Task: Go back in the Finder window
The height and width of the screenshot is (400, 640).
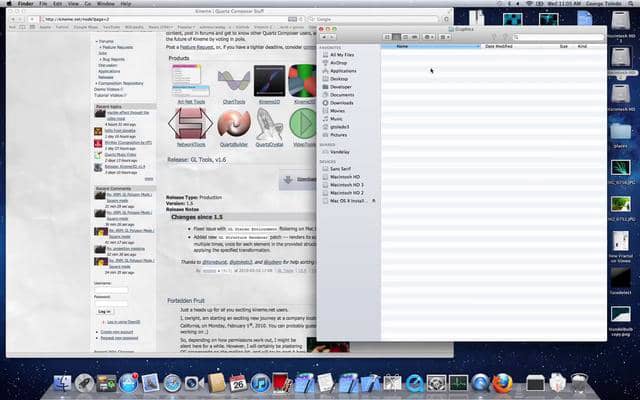Action: pyautogui.click(x=324, y=37)
